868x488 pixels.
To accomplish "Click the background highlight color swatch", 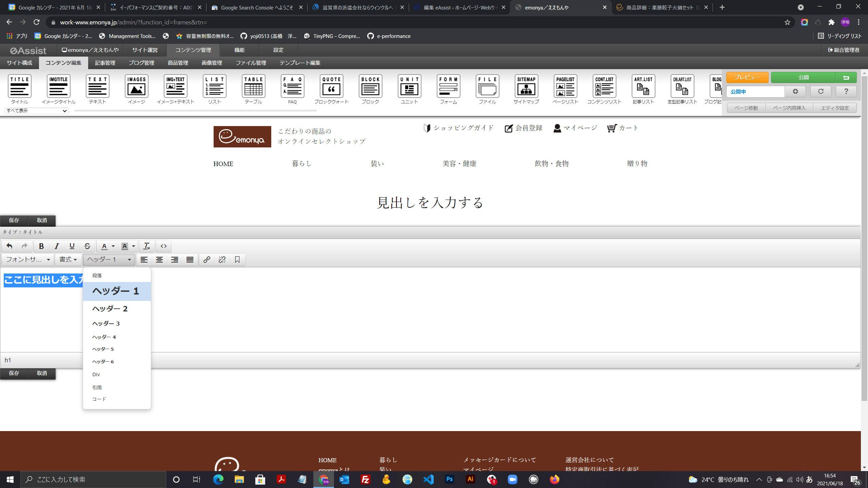I will tap(125, 246).
